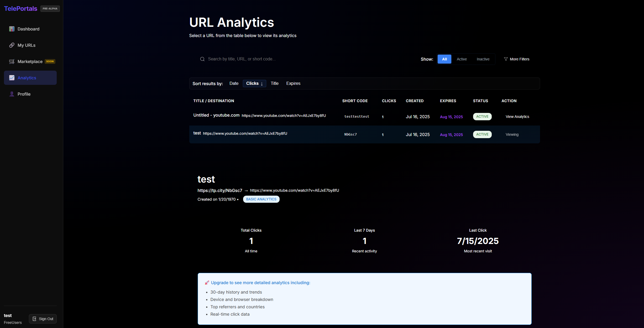644x328 pixels.
Task: Reverse the Clicks sort direction arrow
Action: (262, 84)
